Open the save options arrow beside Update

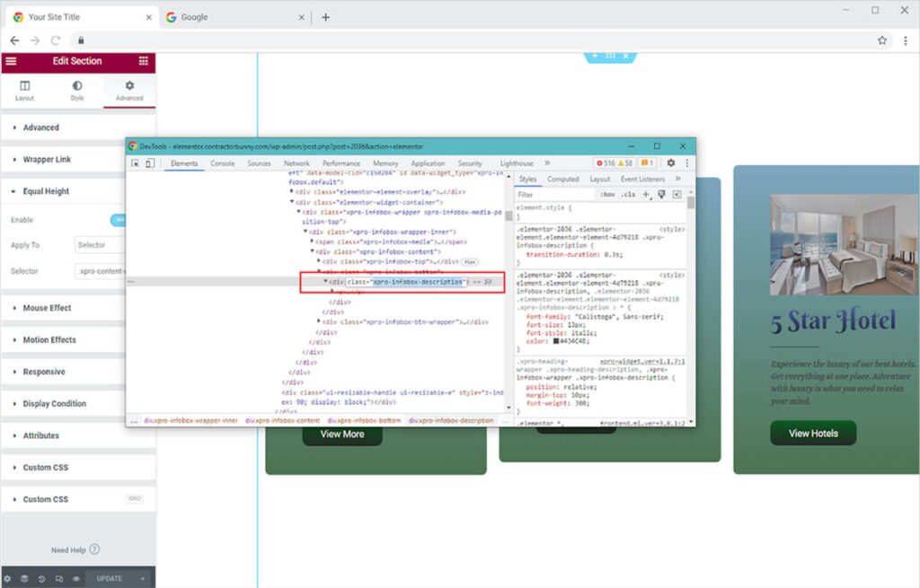[141, 579]
